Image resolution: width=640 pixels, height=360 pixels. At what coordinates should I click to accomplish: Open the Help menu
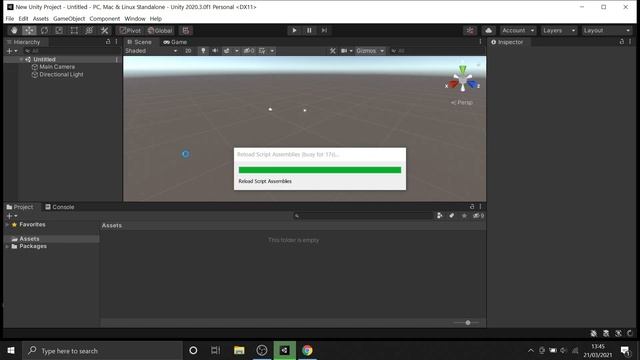point(156,19)
